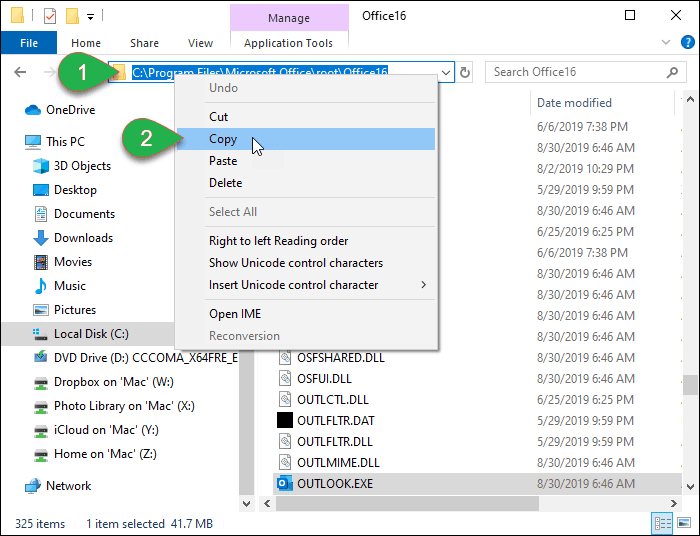Click file list vertical scrollbar up arrow

pos(690,99)
